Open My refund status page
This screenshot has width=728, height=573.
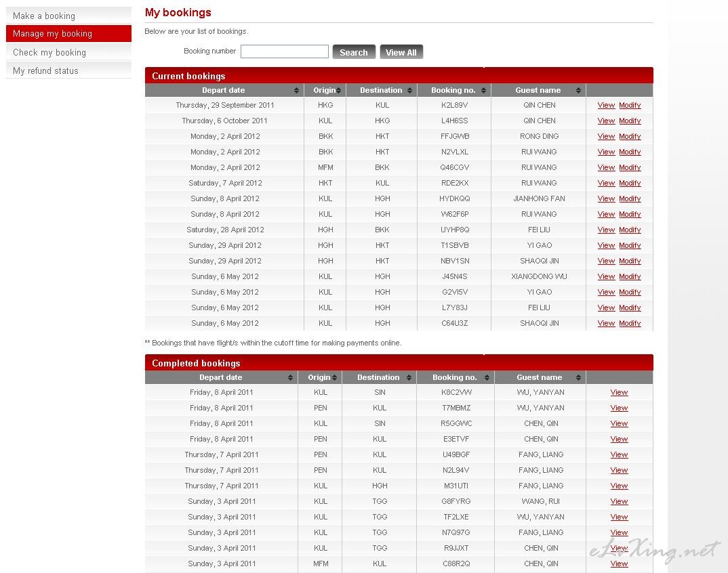[x=68, y=70]
